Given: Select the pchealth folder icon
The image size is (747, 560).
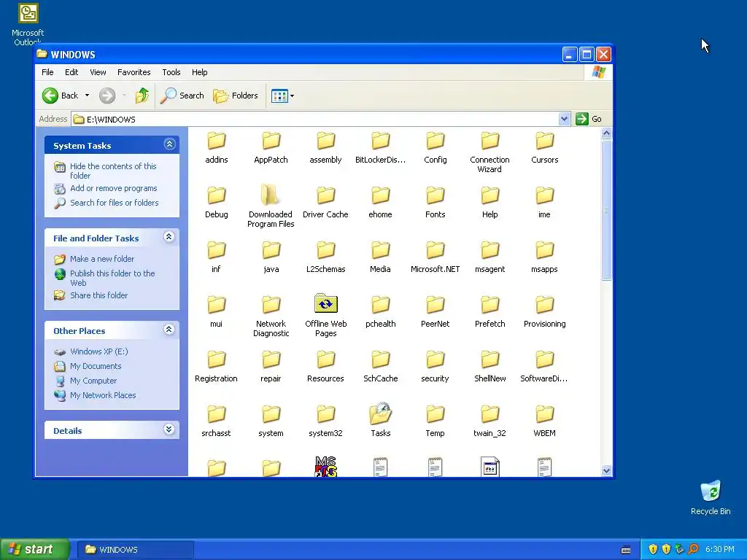Looking at the screenshot, I should 380,304.
